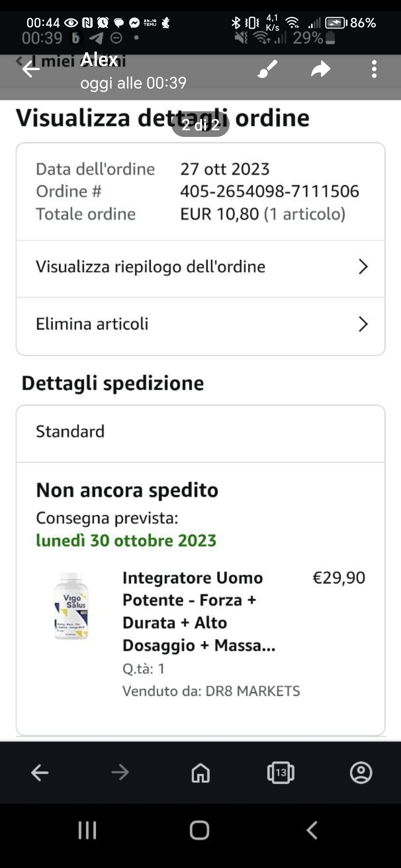Open the brush edit tool icon
401x868 pixels.
tap(267, 69)
